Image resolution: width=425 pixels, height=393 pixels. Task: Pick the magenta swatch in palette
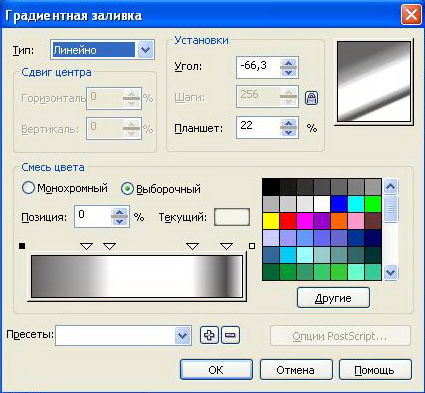tap(305, 221)
